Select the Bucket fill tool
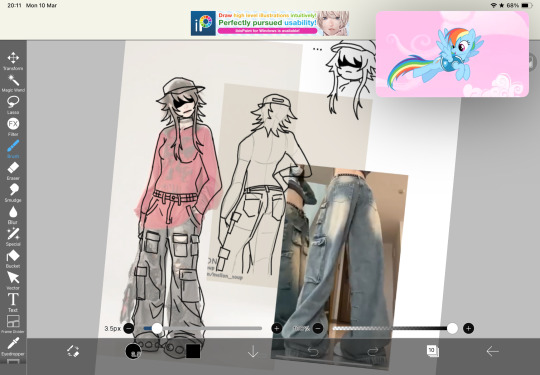The image size is (540, 375). (13, 259)
